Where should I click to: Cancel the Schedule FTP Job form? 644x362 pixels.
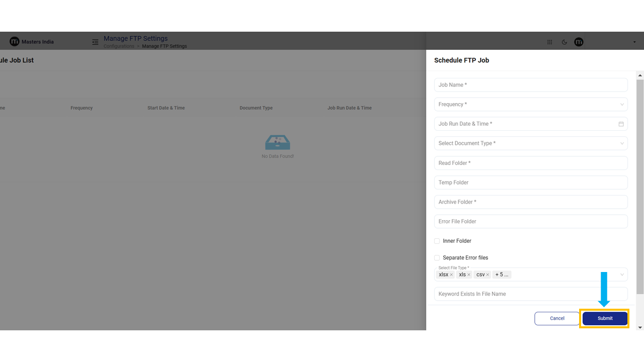[x=557, y=318]
